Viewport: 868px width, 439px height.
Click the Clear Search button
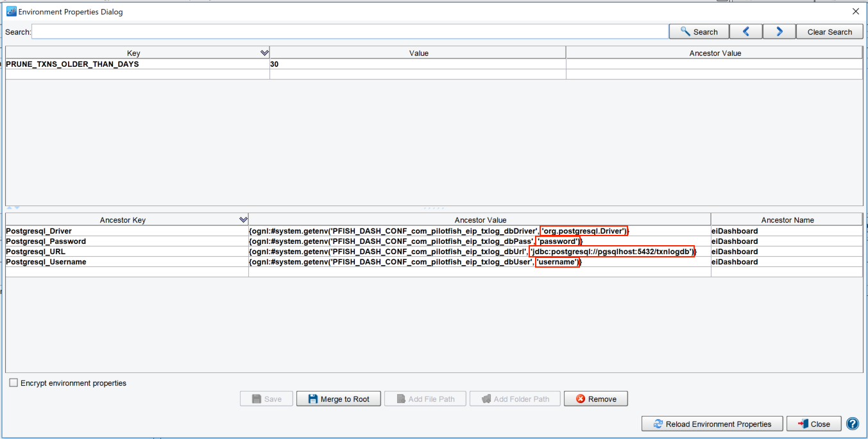830,31
